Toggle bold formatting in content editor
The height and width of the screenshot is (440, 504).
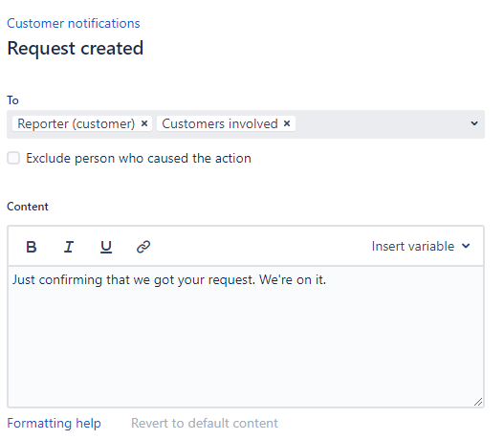coord(32,247)
